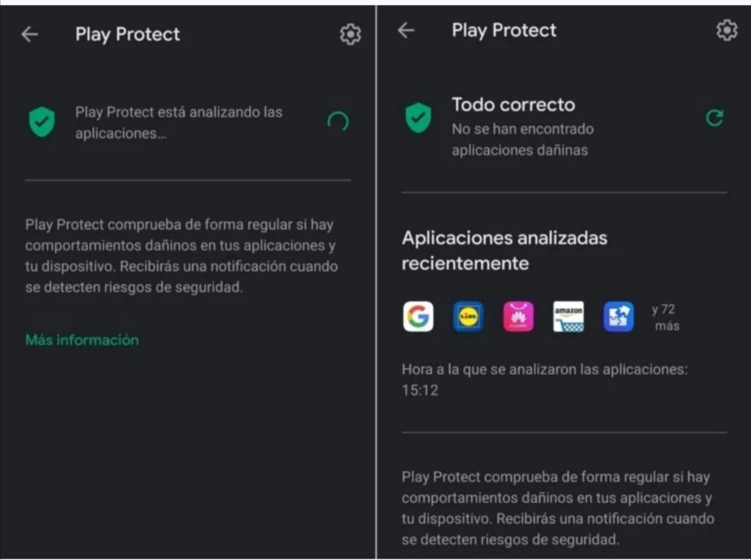Select the "Todo correcto" status heading
The image size is (751, 560).
click(x=514, y=104)
